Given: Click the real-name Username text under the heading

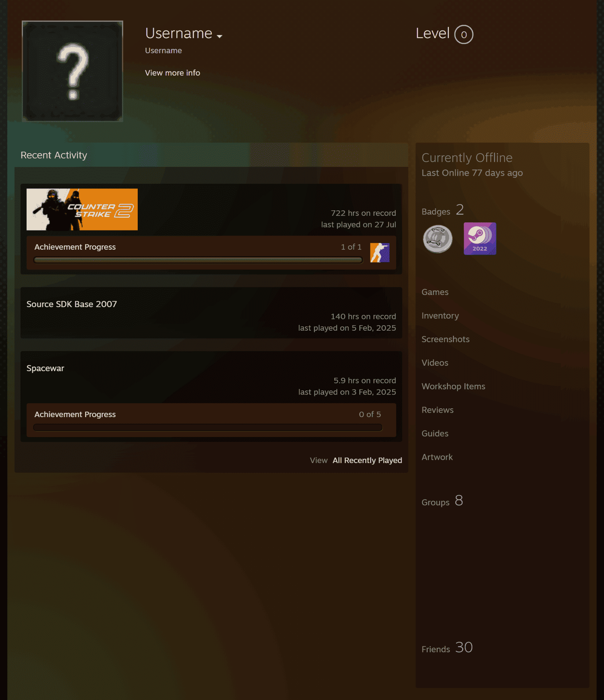Looking at the screenshot, I should (x=163, y=51).
